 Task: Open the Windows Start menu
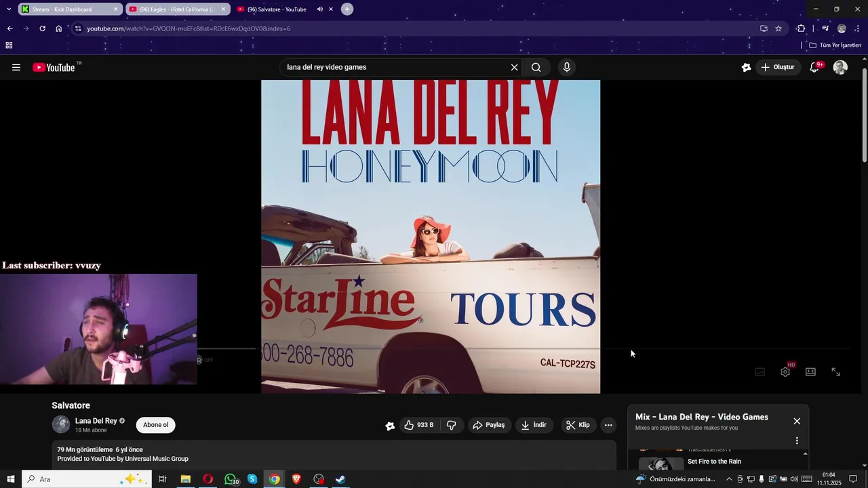point(11,479)
